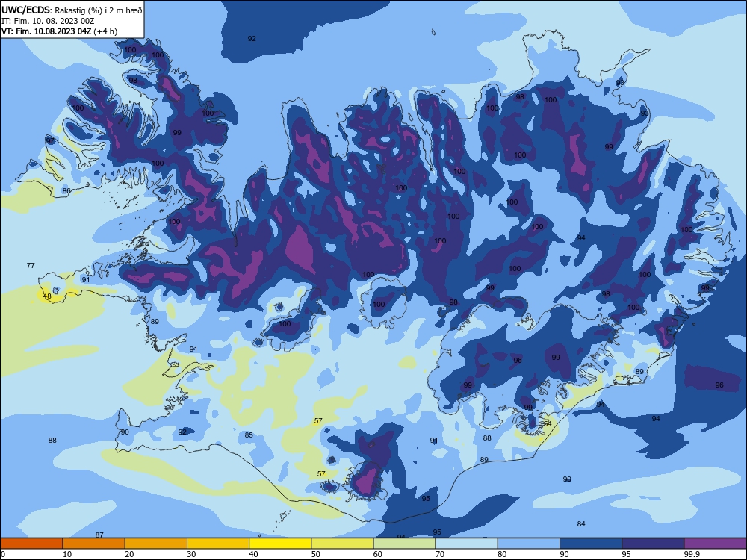Select the magenta-purple above 99.9 legend swatch
The height and width of the screenshot is (560, 747).
pos(715,544)
